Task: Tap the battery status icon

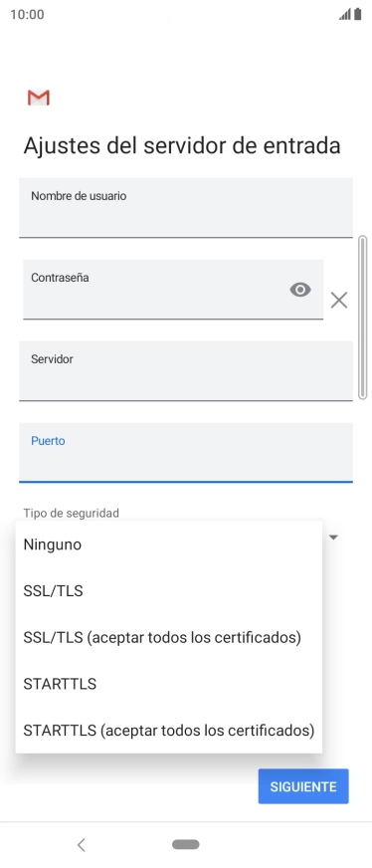Action: pos(358,14)
